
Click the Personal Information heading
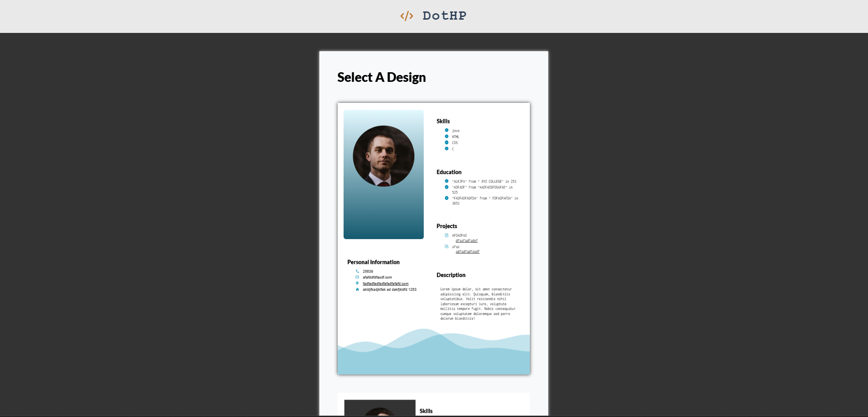(373, 262)
